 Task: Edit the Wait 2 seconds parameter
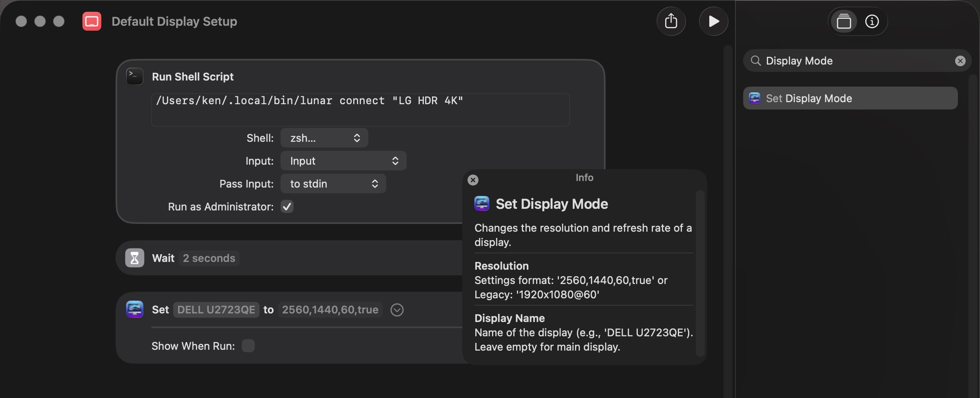[x=209, y=258]
